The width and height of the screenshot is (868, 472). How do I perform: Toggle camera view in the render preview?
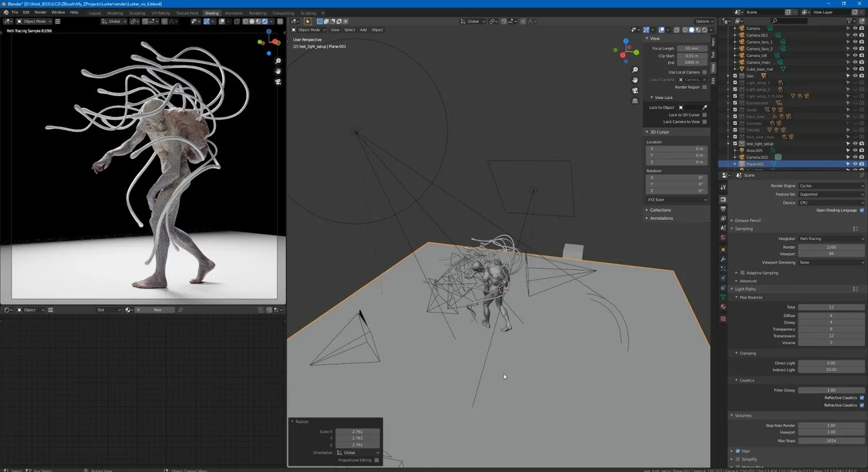click(278, 82)
